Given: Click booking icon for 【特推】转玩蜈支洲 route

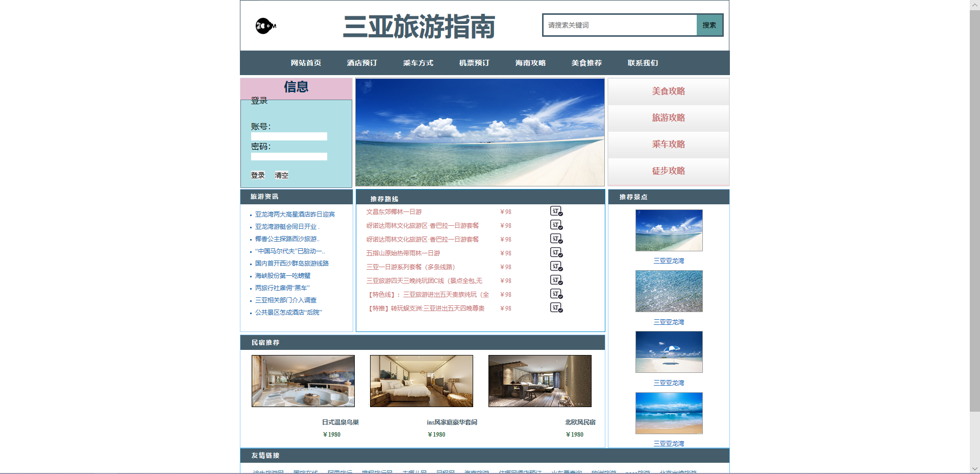Looking at the screenshot, I should point(556,308).
